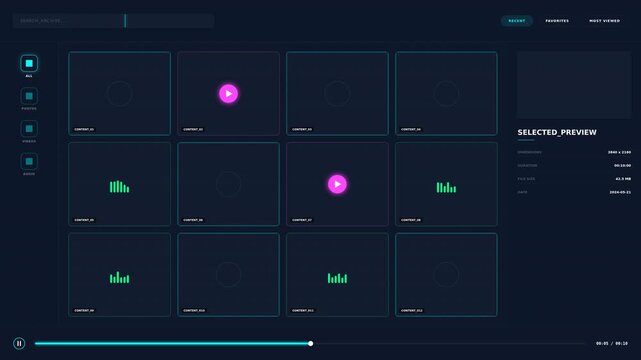The height and width of the screenshot is (360, 641).
Task: Switch to the RECENT tab
Action: (x=517, y=21)
